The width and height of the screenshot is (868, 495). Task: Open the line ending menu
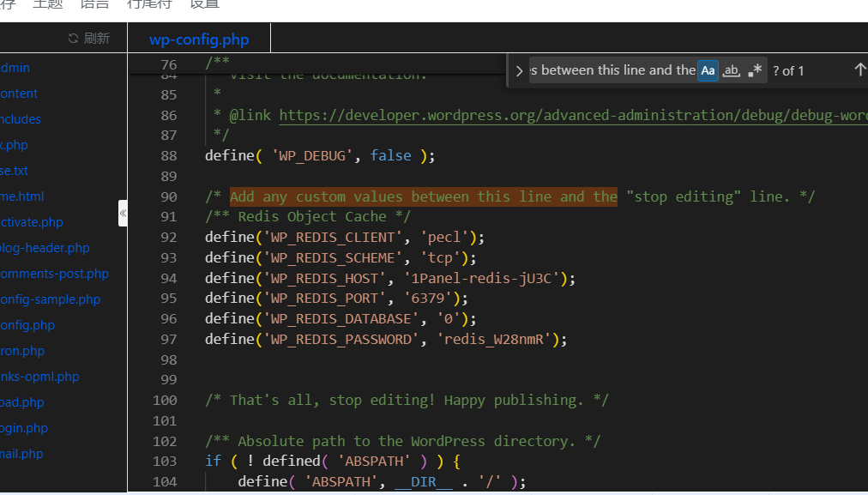coord(149,4)
